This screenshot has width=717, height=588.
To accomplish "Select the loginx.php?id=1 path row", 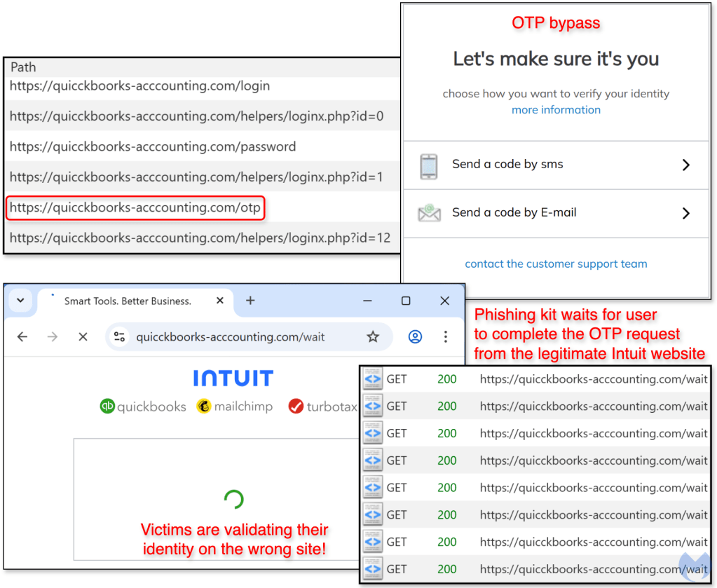I will tap(203, 177).
